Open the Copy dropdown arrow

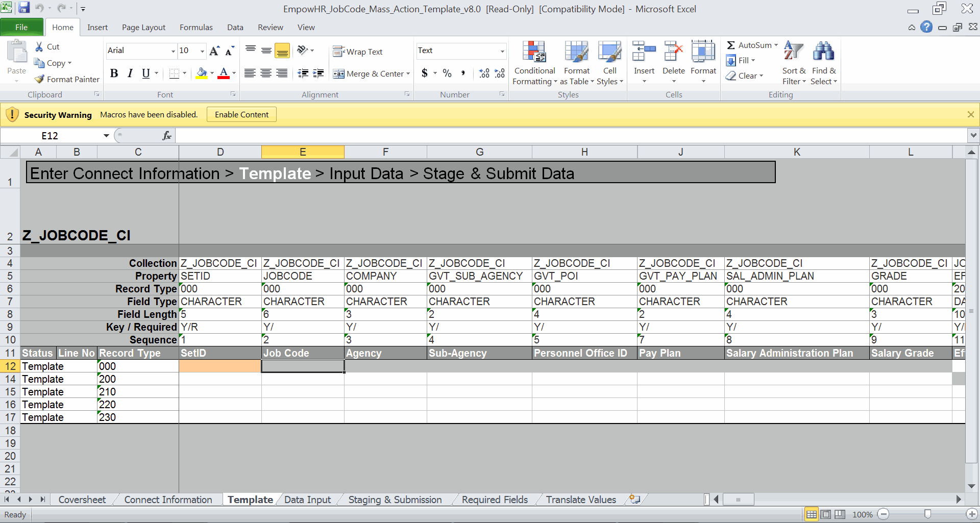click(69, 63)
